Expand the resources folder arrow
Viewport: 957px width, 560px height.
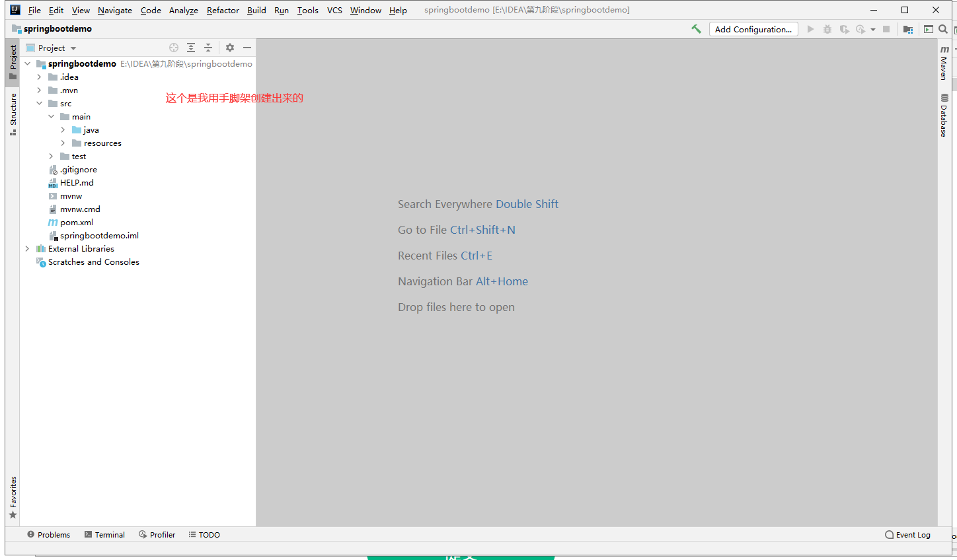(x=63, y=143)
